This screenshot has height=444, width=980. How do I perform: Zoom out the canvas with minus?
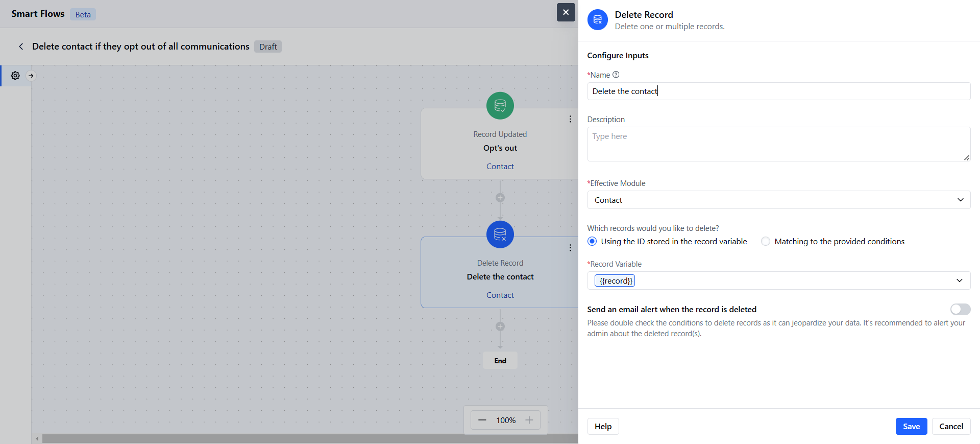point(482,420)
